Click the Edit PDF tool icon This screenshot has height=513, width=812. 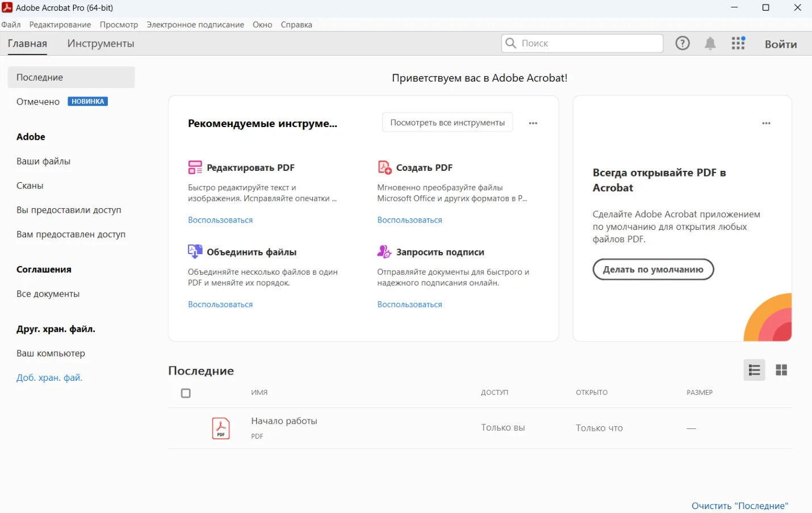point(195,167)
